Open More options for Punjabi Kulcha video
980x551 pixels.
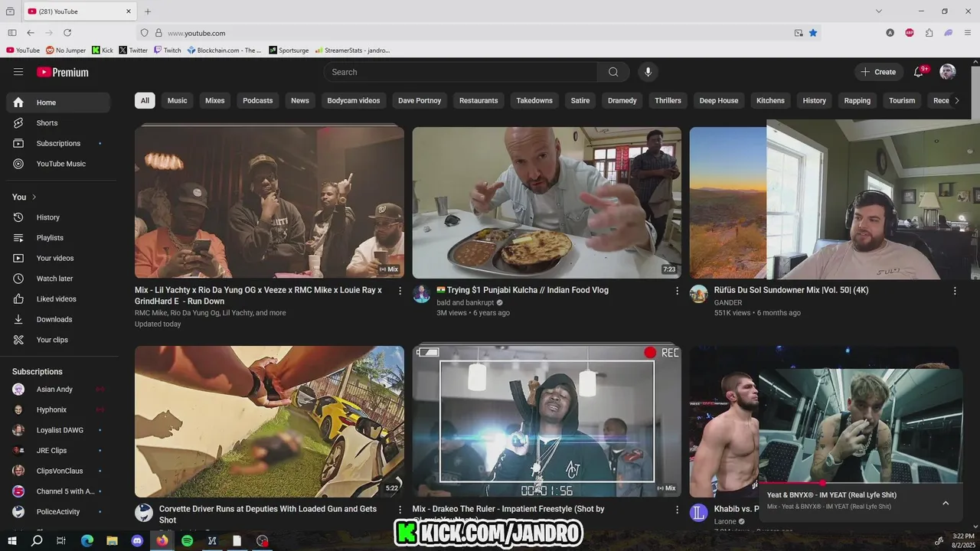click(677, 291)
